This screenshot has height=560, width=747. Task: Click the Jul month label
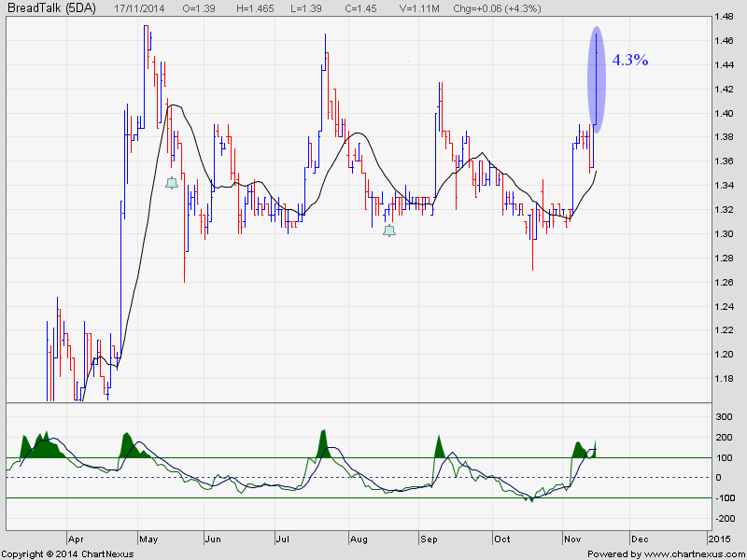[283, 539]
